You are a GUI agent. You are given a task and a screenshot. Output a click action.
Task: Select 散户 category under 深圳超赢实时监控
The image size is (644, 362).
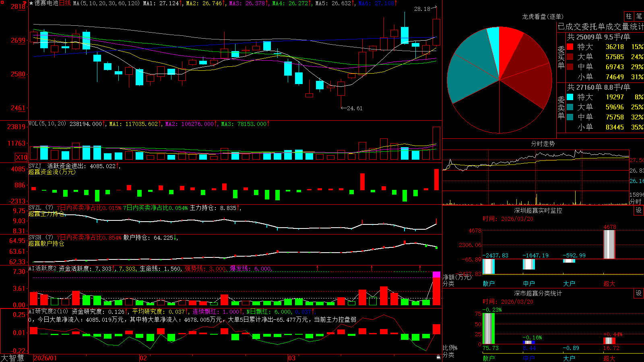pyautogui.click(x=489, y=284)
